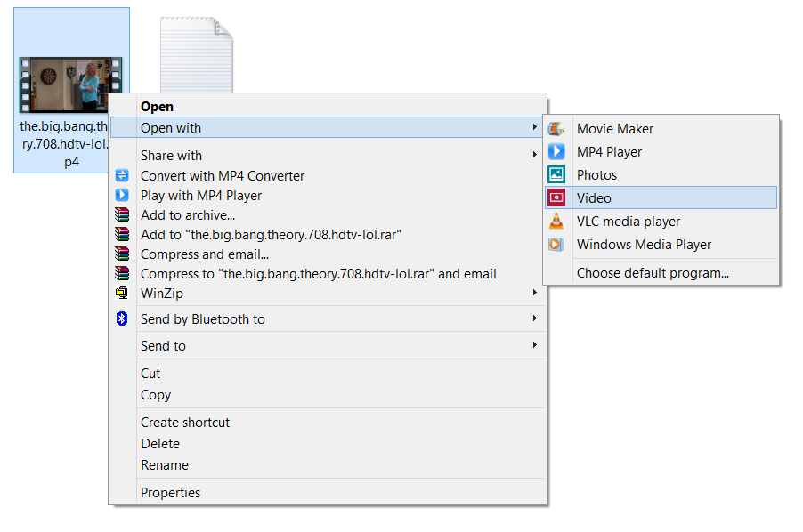Click the Bluetooth icon
Viewport: 803px width, 532px height.
tap(122, 318)
